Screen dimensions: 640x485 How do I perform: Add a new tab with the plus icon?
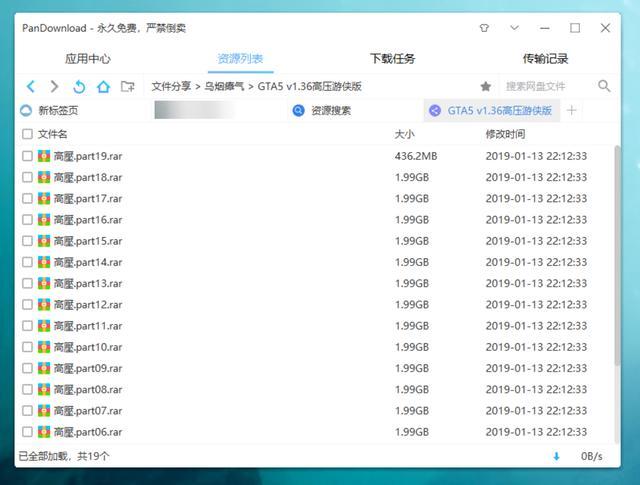[x=571, y=110]
